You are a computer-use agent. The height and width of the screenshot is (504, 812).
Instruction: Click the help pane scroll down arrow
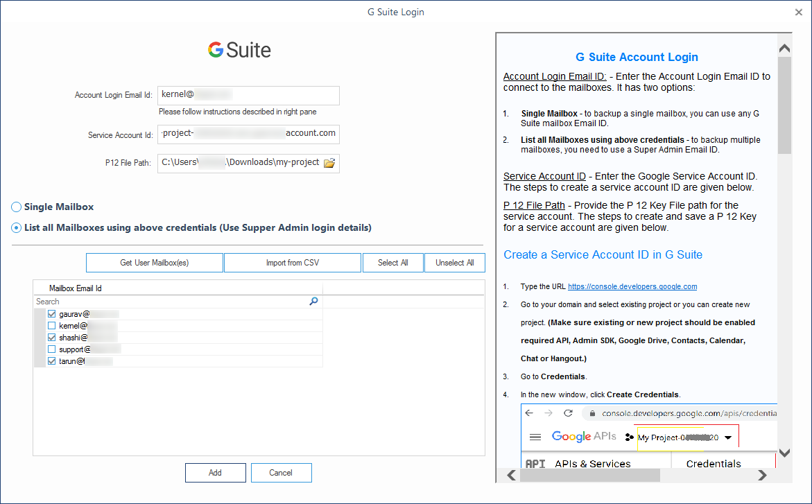point(784,453)
